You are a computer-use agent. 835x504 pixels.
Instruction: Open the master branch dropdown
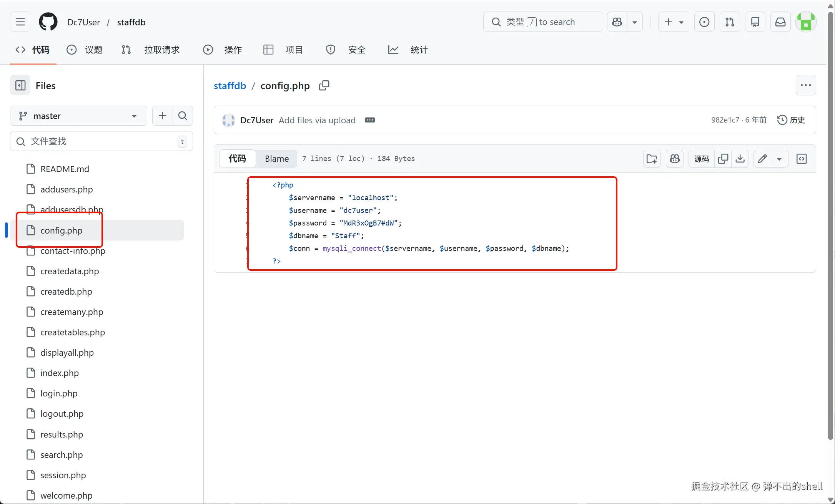pos(78,116)
